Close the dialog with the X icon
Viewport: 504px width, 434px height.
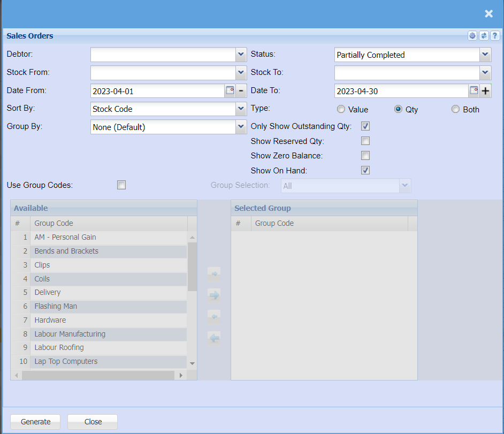(488, 14)
